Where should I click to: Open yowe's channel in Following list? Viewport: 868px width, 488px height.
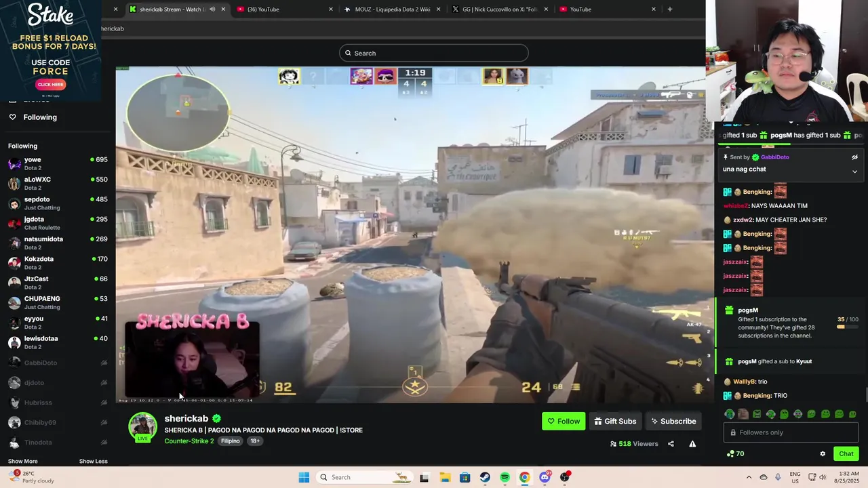pos(58,163)
